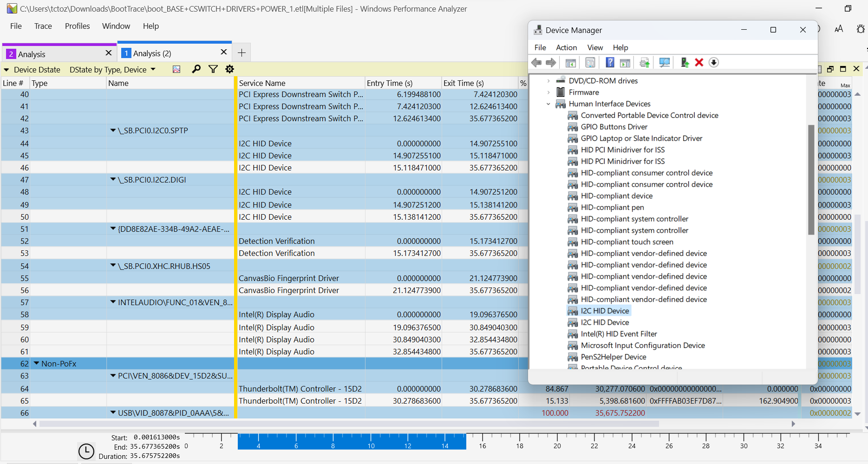Select HID-compliant pen device
Viewport: 868px width, 464px height.
pos(612,208)
